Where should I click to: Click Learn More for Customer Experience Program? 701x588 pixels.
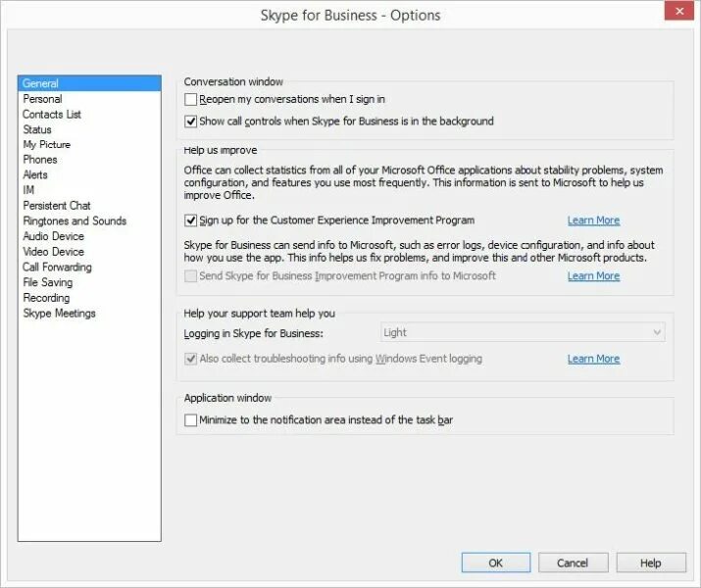point(593,220)
